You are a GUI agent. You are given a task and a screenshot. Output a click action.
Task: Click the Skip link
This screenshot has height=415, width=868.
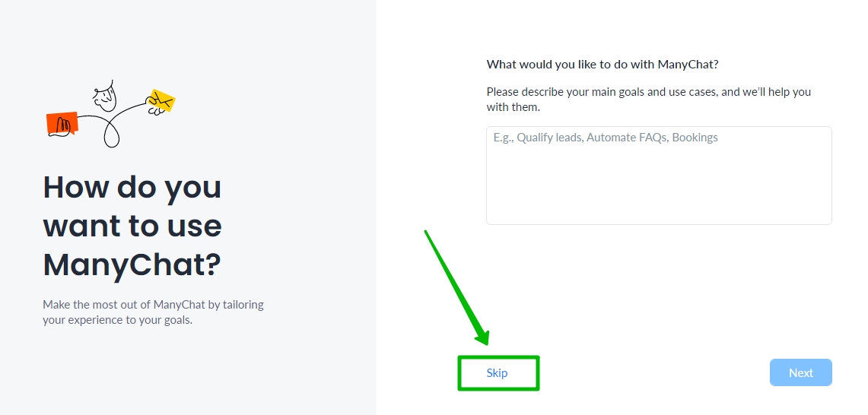(497, 373)
